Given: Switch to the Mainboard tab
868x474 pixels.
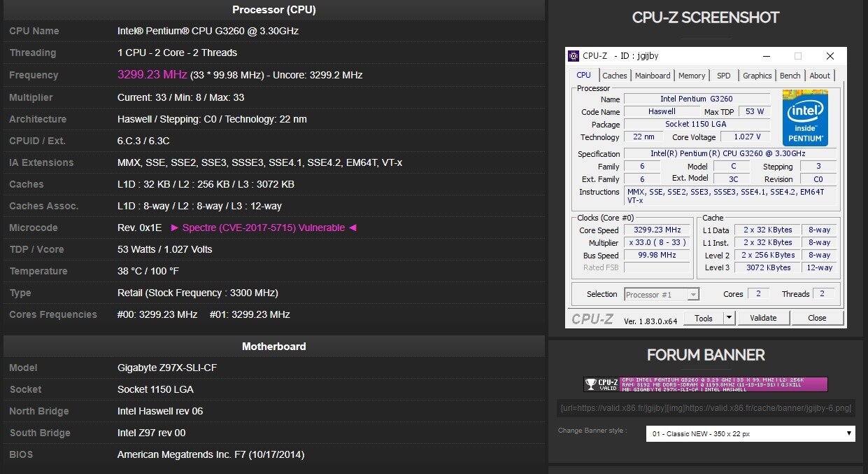Looking at the screenshot, I should 653,76.
